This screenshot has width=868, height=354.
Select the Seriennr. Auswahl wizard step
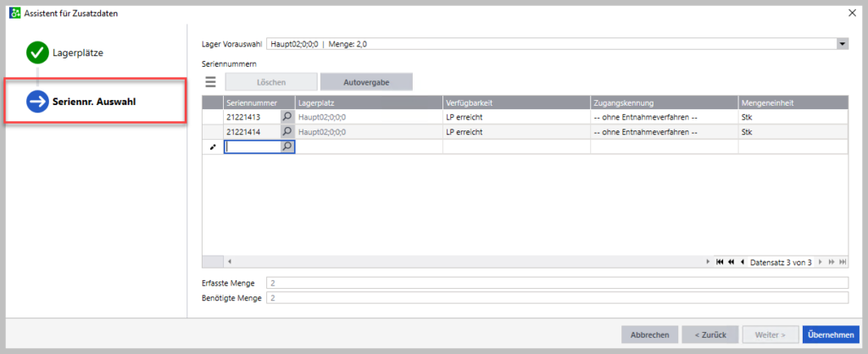[x=94, y=102]
